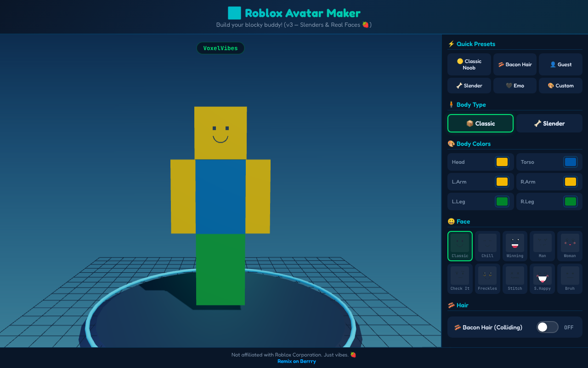Viewport: 588px width, 368px height.
Task: Open the Custom preset
Action: point(560,86)
